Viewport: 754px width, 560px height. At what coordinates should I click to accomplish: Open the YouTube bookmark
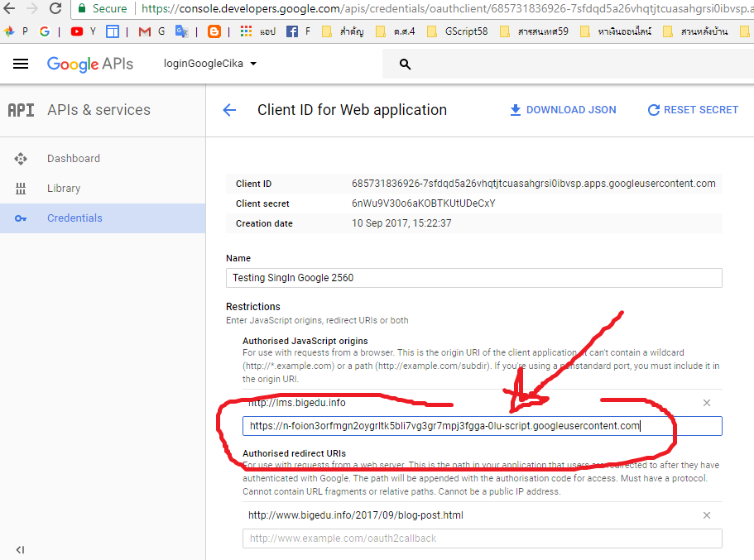(x=76, y=31)
